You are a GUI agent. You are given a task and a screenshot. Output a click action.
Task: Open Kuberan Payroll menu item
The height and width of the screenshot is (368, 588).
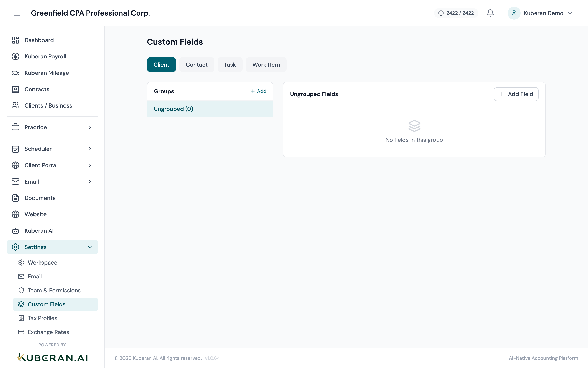[52, 56]
